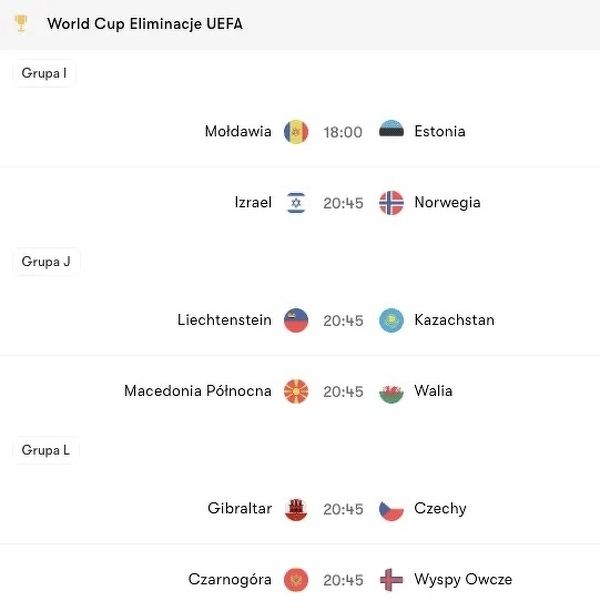Click the Gibraltar flag icon

[296, 509]
